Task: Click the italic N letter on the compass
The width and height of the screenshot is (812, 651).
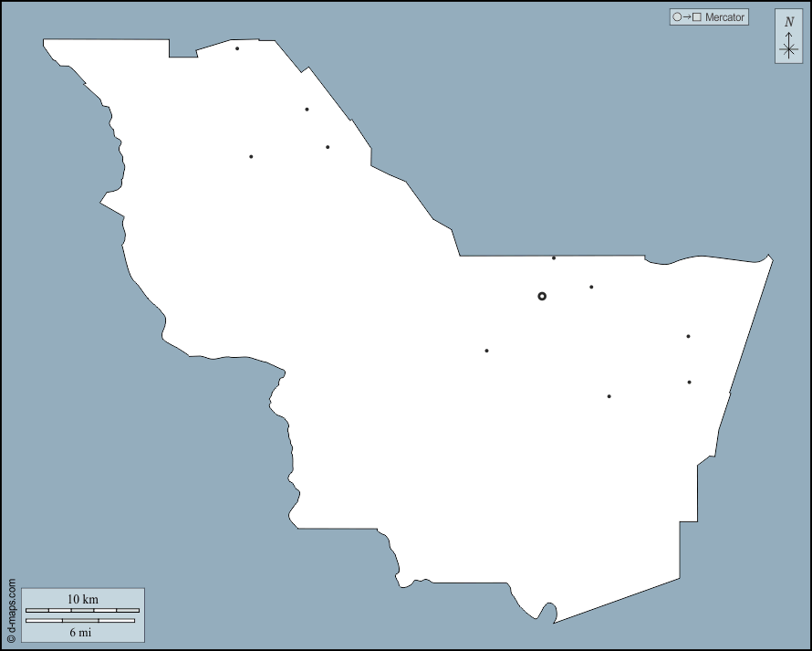Action: point(789,22)
